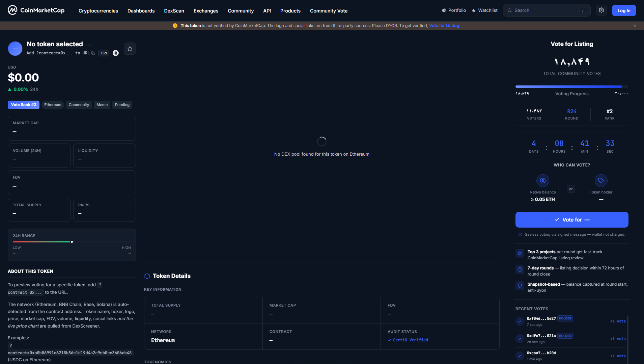Click the search magnifier icon
The image size is (644, 364).
(510, 10)
